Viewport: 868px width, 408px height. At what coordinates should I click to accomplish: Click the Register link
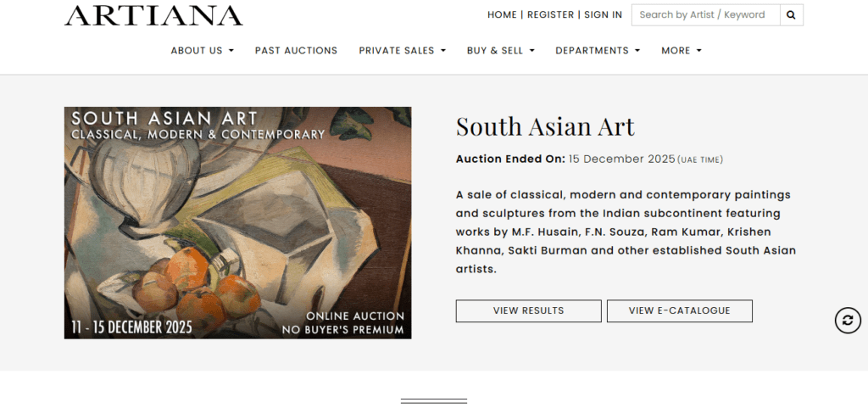552,15
